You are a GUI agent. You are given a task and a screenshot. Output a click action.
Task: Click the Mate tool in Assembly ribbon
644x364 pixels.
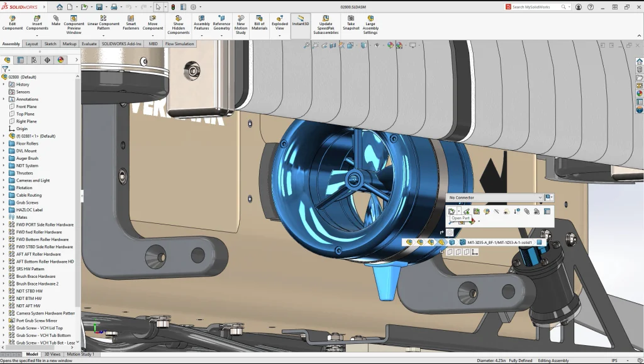(x=56, y=21)
